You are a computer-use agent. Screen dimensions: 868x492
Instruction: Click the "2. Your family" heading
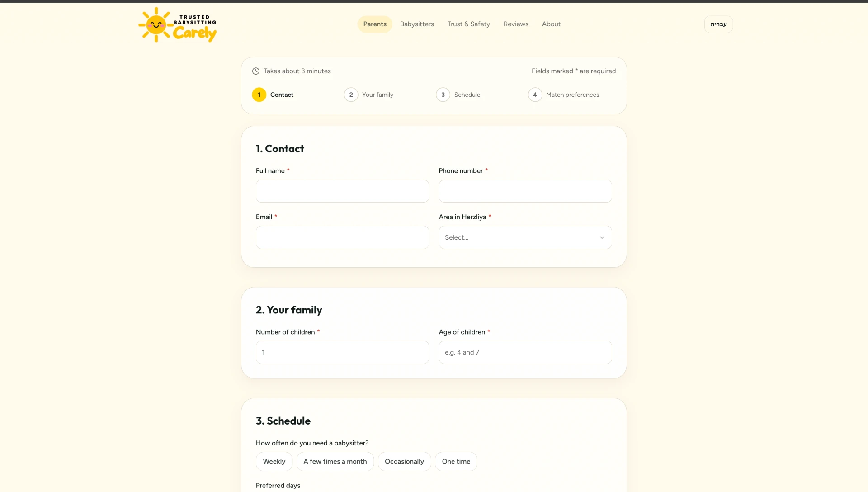click(x=289, y=310)
